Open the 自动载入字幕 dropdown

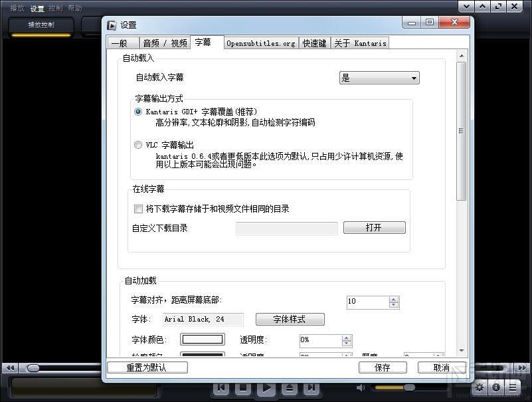click(x=379, y=77)
